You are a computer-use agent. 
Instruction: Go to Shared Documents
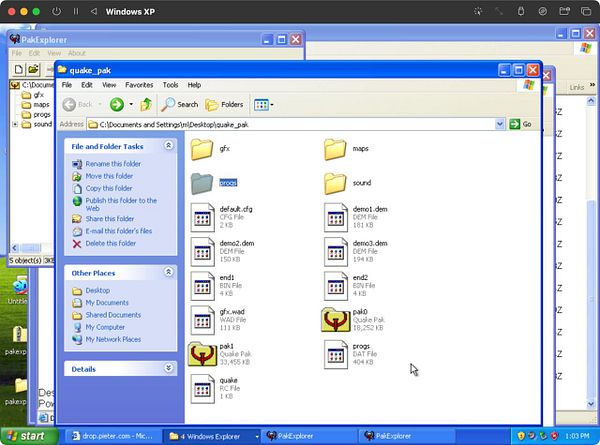click(113, 315)
